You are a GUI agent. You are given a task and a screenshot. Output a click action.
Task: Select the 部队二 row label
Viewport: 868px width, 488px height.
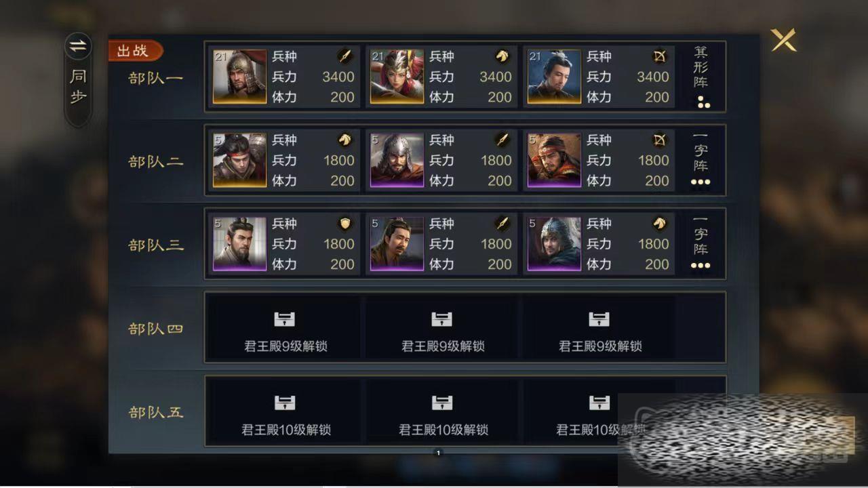156,161
